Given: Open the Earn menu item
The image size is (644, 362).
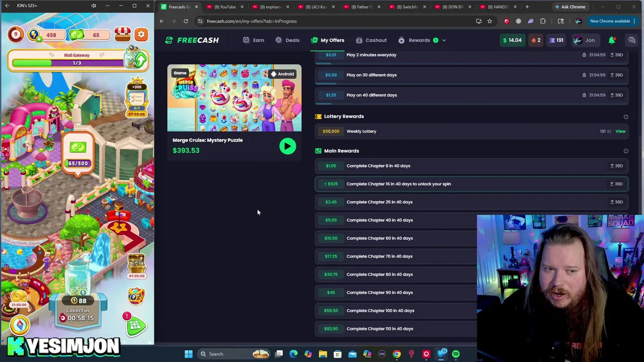Looking at the screenshot, I should pyautogui.click(x=254, y=40).
